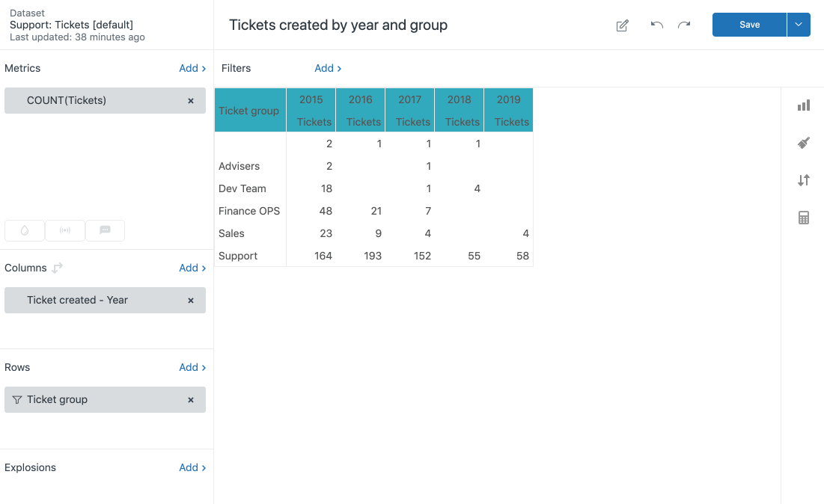This screenshot has height=504, width=824.
Task: Open chart configuration paintbrush icon
Action: click(804, 143)
